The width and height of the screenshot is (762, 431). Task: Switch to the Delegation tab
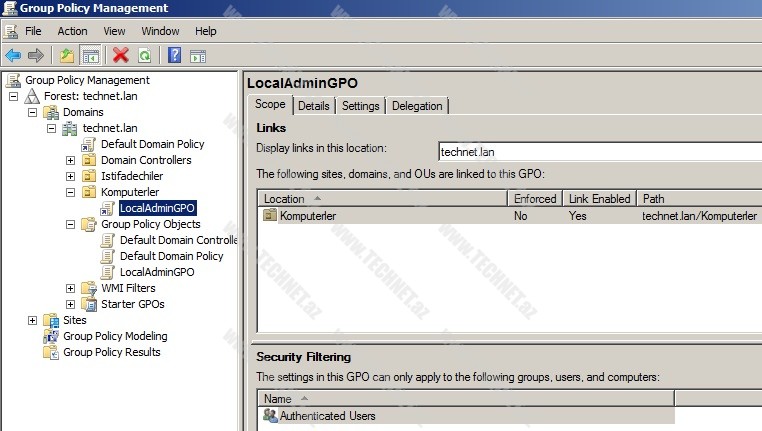[417, 106]
